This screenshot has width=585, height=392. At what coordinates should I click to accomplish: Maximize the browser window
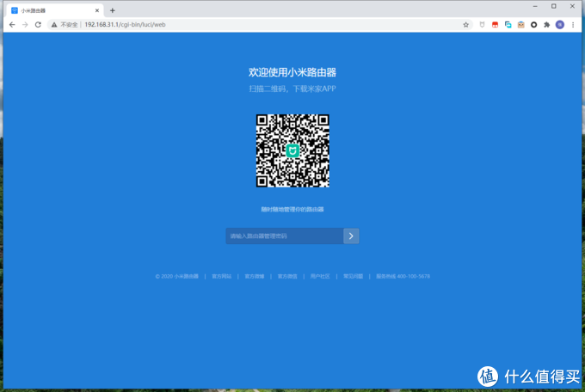pyautogui.click(x=554, y=6)
